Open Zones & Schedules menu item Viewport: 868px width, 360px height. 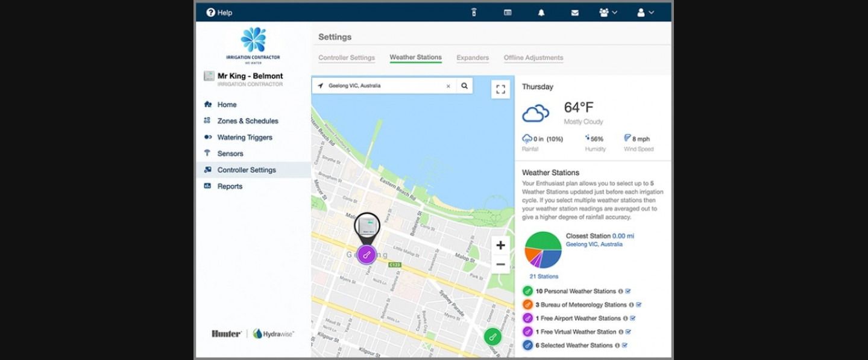click(x=248, y=121)
